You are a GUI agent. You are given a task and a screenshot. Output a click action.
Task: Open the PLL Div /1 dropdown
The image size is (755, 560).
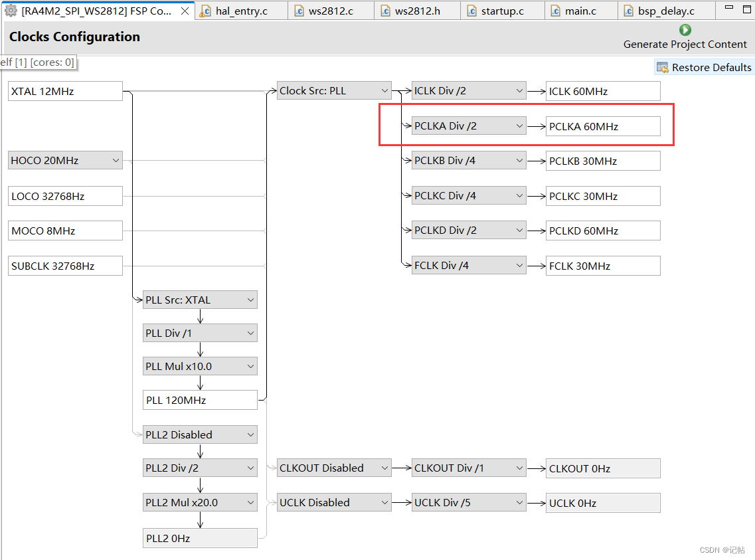click(200, 333)
